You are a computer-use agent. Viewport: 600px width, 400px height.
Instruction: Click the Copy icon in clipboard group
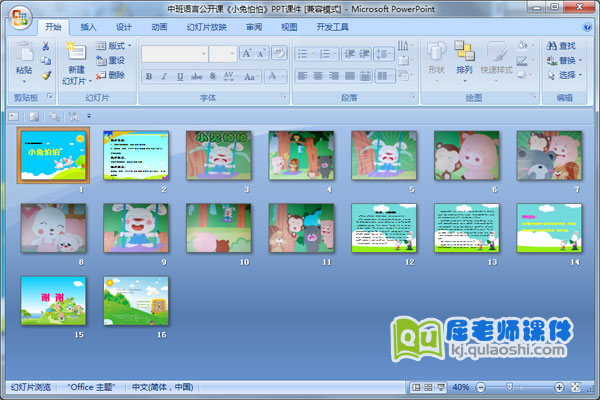tap(46, 60)
